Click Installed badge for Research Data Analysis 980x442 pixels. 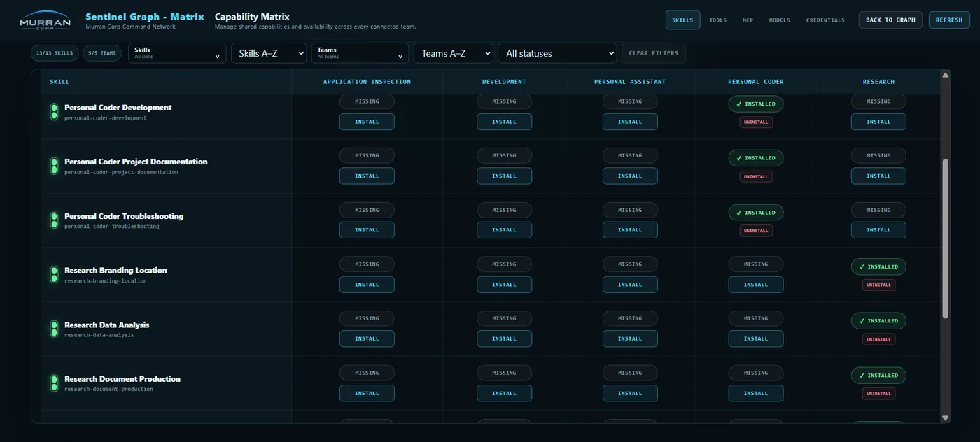click(878, 321)
